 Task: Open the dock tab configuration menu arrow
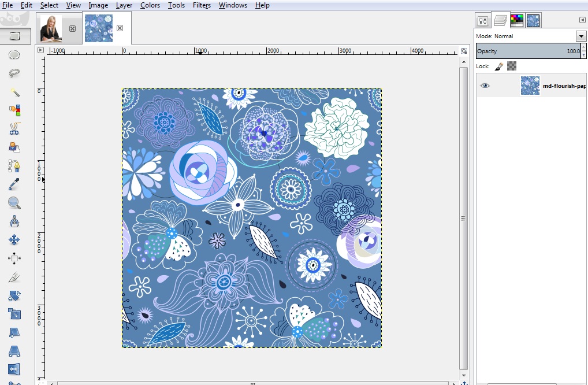tap(582, 20)
